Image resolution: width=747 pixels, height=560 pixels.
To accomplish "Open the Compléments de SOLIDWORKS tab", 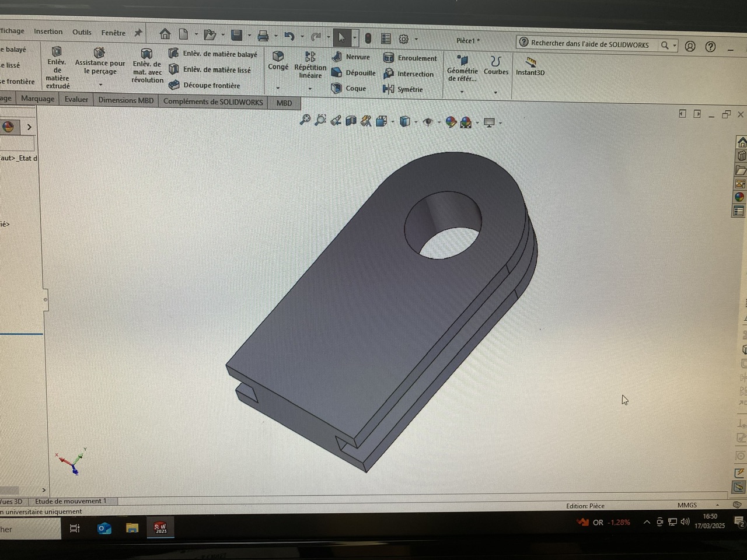I will coord(213,101).
